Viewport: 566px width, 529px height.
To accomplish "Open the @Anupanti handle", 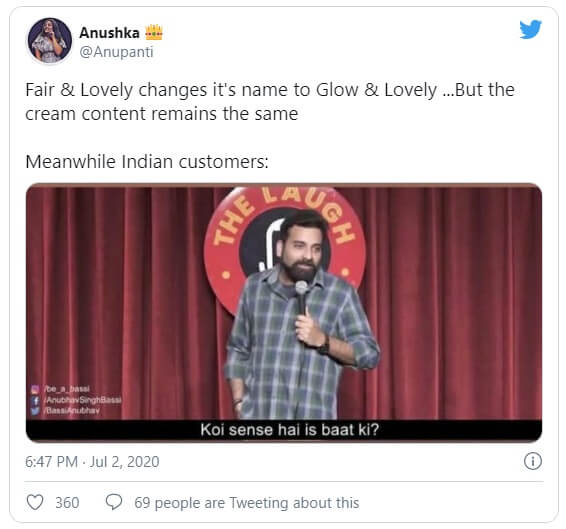I will point(116,52).
